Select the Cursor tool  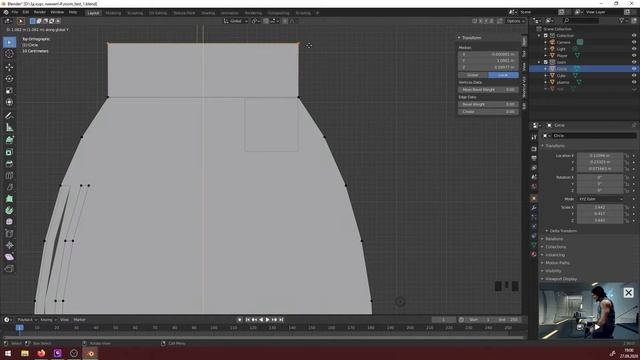(x=9, y=54)
